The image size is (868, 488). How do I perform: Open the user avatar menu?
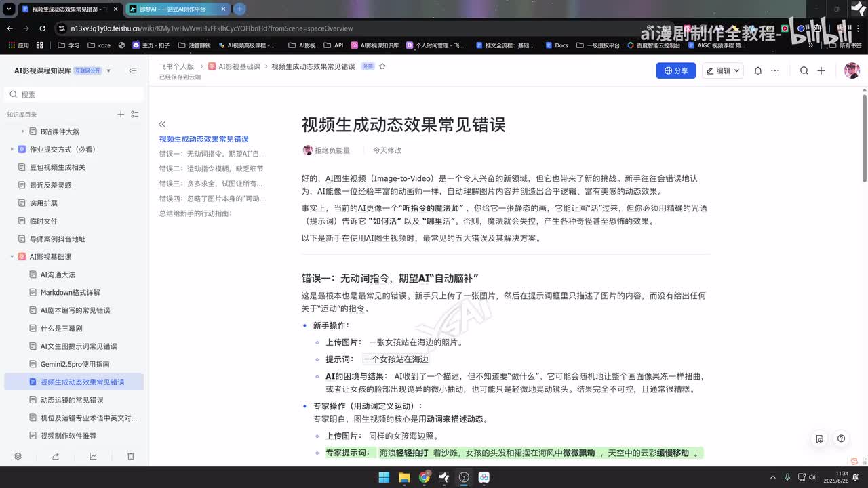click(852, 70)
